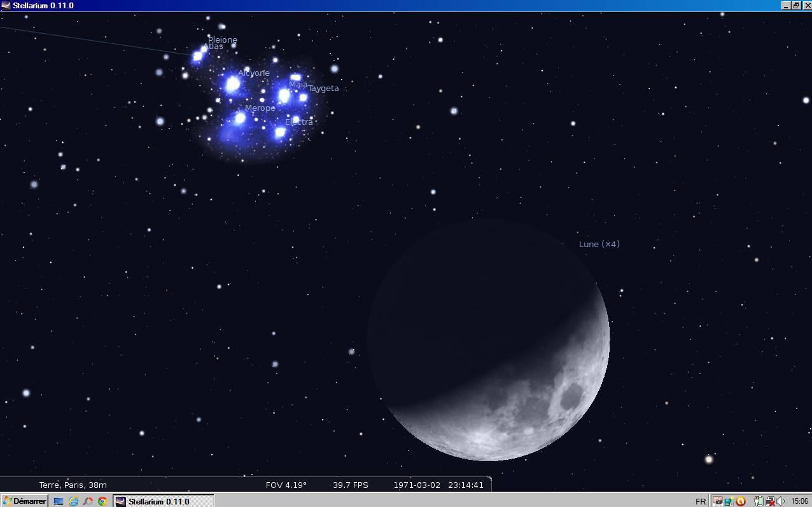This screenshot has height=507, width=812.
Task: Click the 'Terre, Paris, 38m' location text
Action: tap(73, 485)
